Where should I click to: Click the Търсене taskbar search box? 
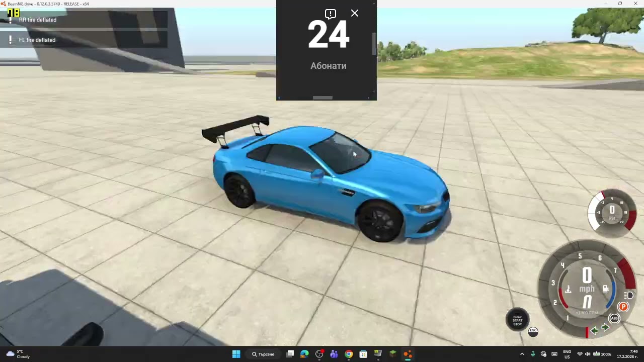[x=264, y=354]
